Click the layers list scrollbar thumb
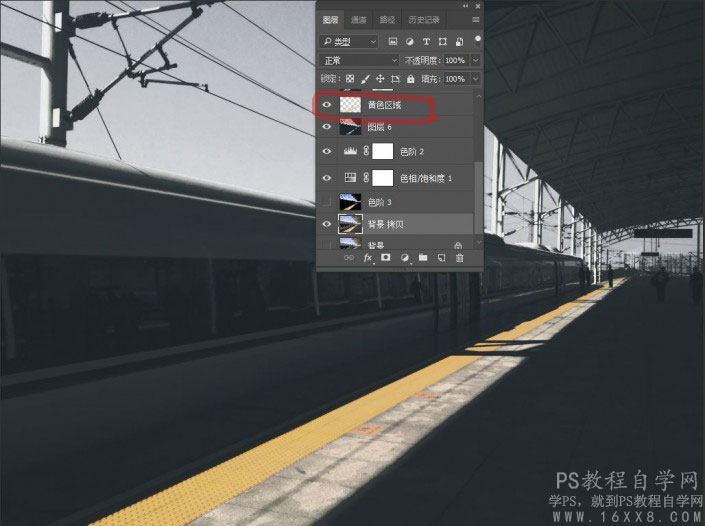This screenshot has height=526, width=705. click(478, 198)
